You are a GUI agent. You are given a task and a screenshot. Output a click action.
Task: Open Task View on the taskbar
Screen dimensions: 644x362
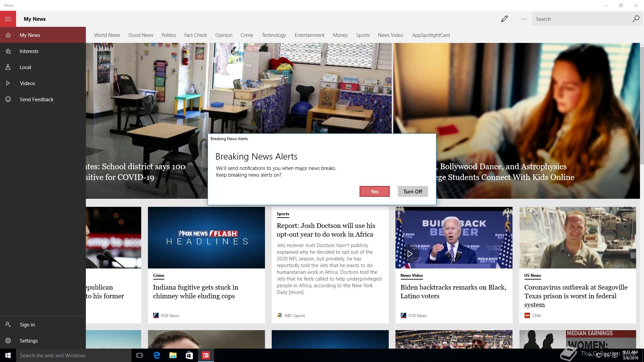coord(140,355)
